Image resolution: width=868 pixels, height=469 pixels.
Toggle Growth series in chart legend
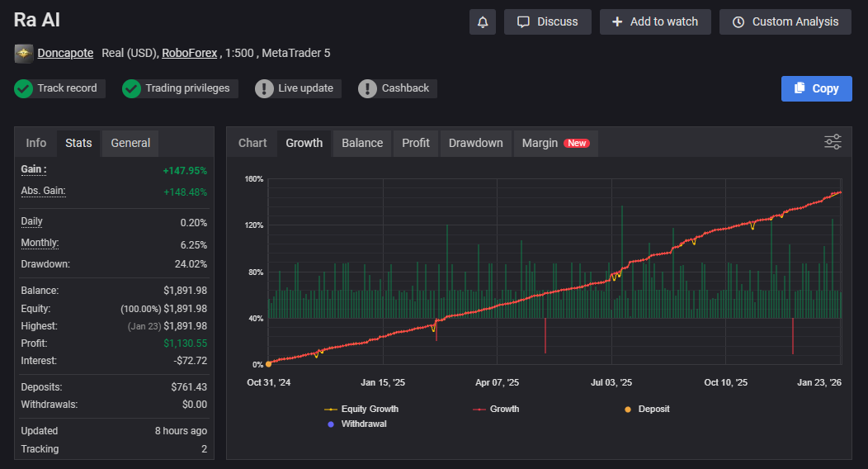496,409
